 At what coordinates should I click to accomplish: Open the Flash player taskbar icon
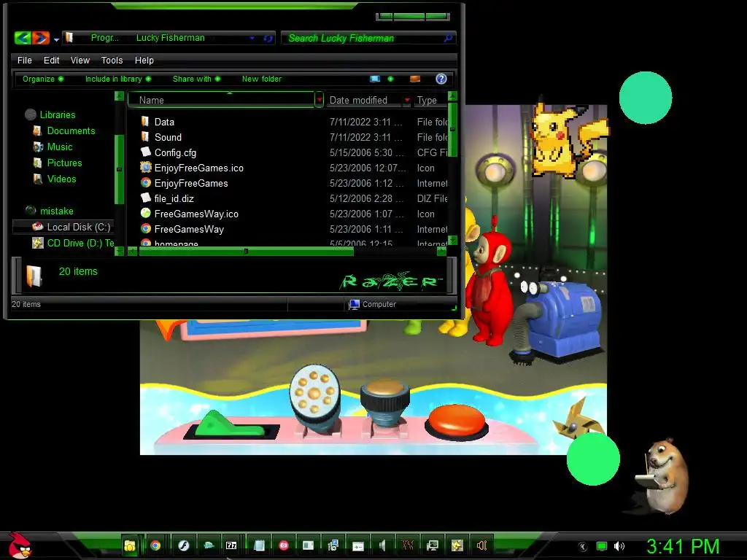[x=183, y=545]
